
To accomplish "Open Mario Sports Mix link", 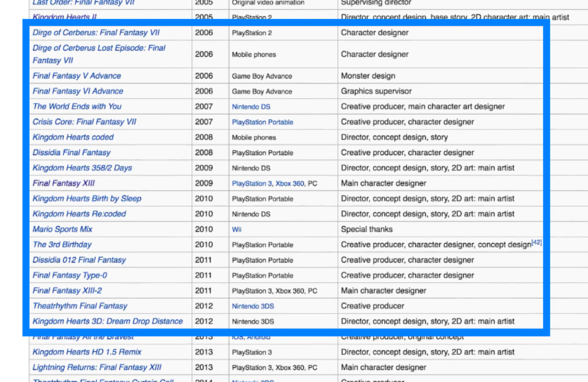I will 62,230.
